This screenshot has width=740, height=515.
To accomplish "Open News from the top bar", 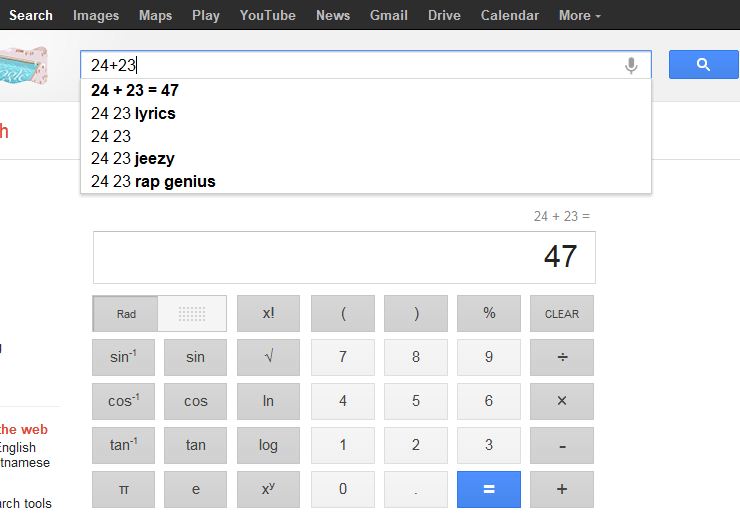I will 333,15.
